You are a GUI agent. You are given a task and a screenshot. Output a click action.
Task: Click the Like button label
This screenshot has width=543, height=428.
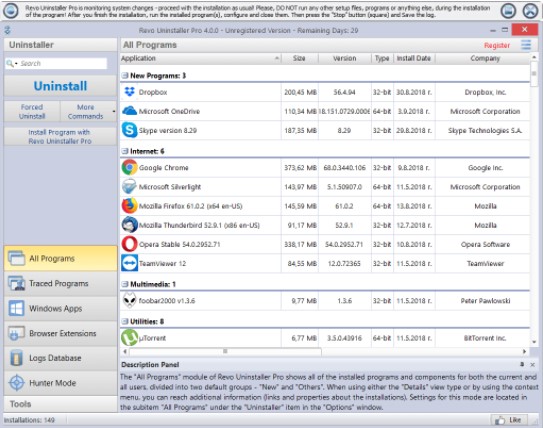click(515, 420)
